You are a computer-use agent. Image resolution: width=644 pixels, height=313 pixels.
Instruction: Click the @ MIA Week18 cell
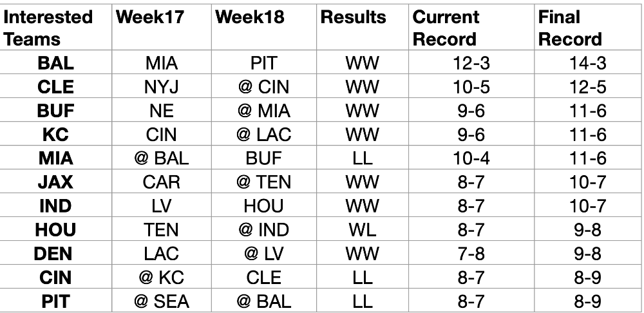tap(263, 110)
